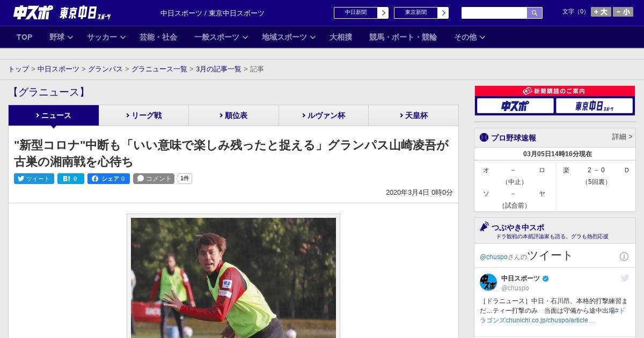This screenshot has width=644, height=338.
Task: Click @chuspo link in tweet header
Action: (x=494, y=257)
